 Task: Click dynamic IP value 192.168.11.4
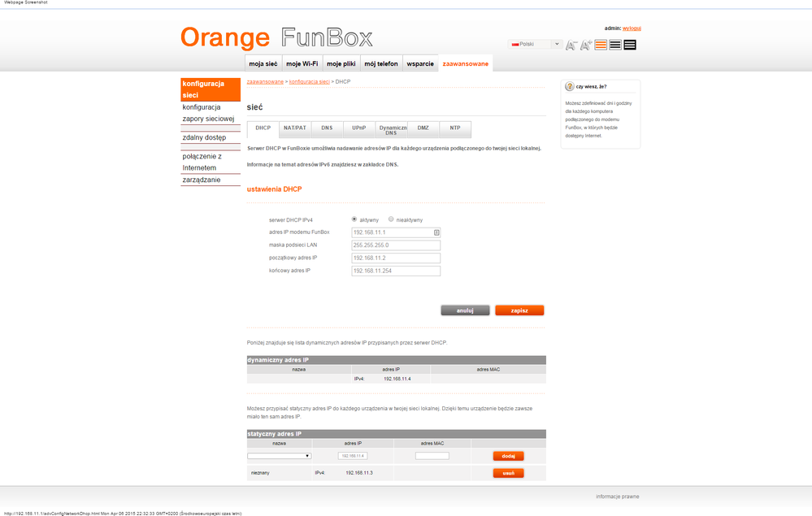(397, 379)
